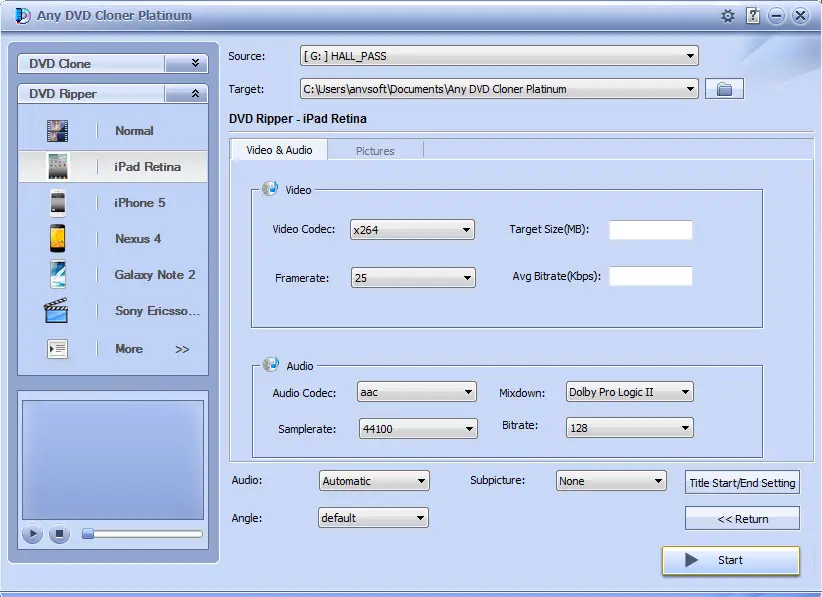Switch to the Pictures tab
Screen dimensions: 822x597
coord(375,151)
